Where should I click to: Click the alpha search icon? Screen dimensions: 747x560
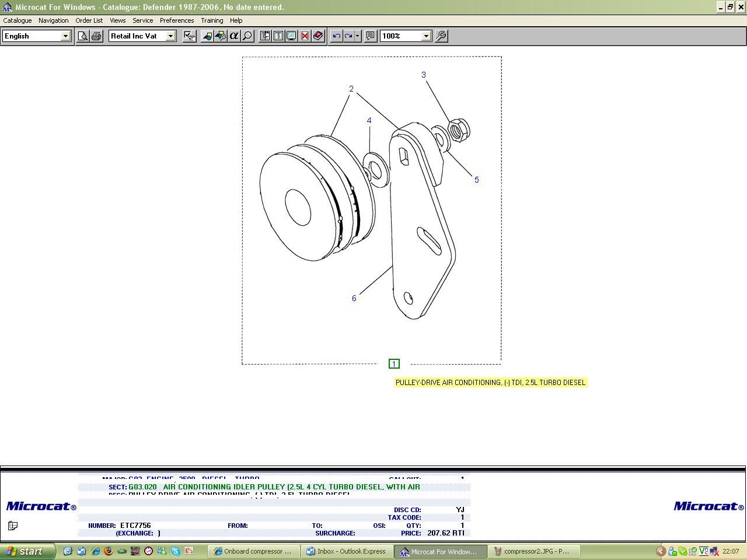(x=234, y=36)
